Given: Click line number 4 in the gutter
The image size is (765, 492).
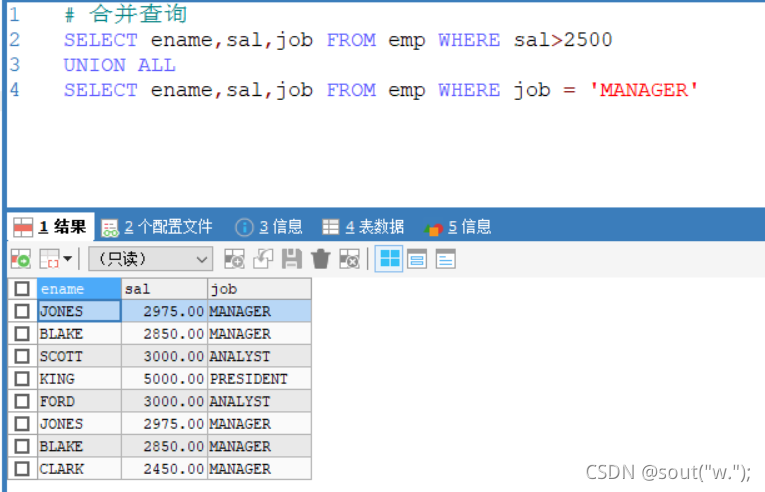Looking at the screenshot, I should tap(15, 90).
